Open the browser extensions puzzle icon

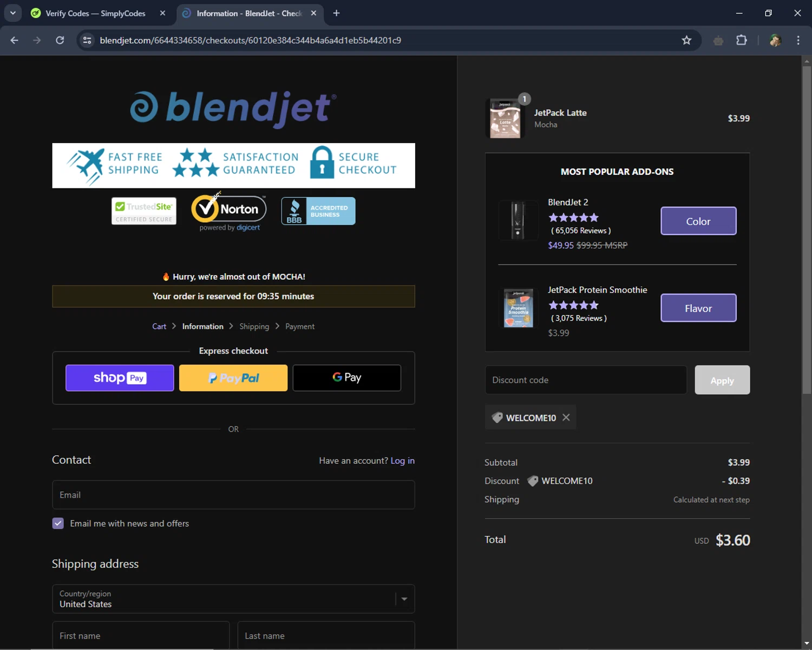click(742, 40)
